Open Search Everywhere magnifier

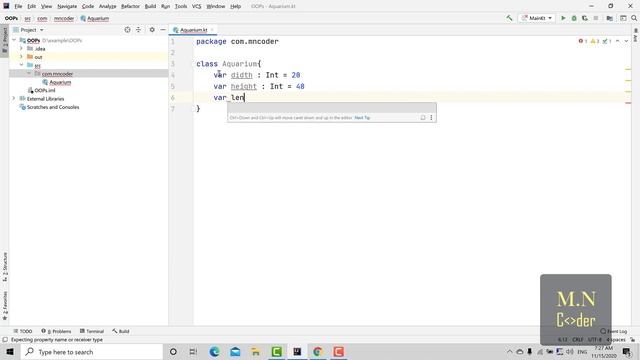tap(634, 18)
